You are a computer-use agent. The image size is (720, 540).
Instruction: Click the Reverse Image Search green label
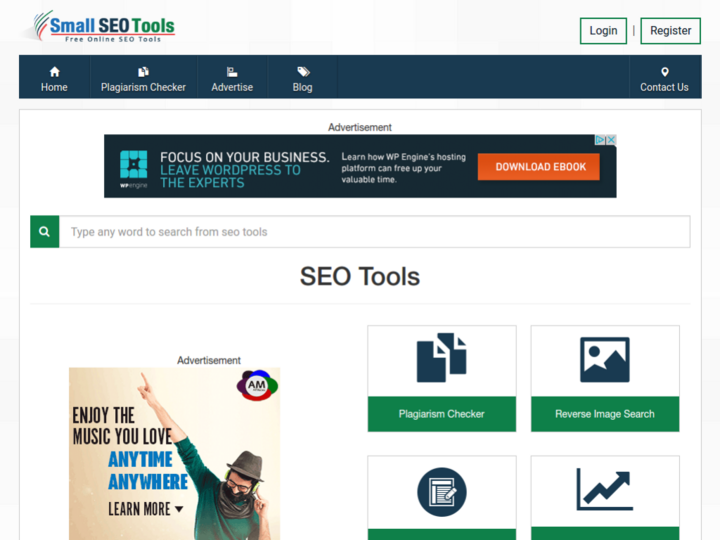(x=605, y=414)
